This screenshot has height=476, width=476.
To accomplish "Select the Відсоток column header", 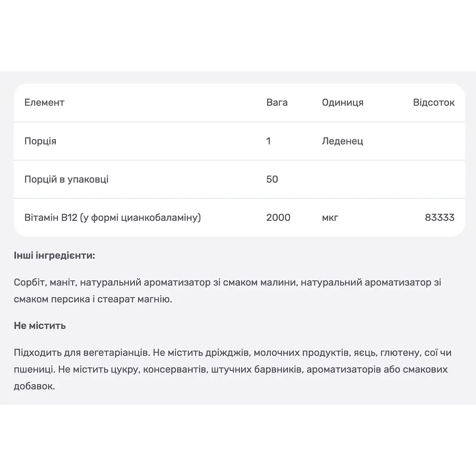I will point(434,103).
